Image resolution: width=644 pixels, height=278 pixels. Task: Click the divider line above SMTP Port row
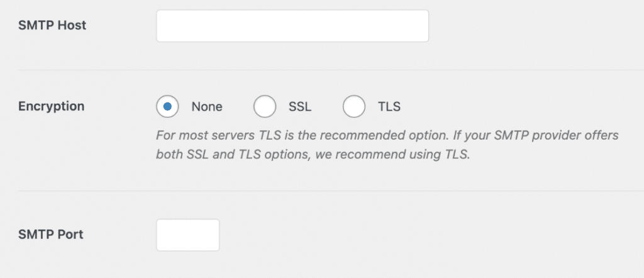331,191
